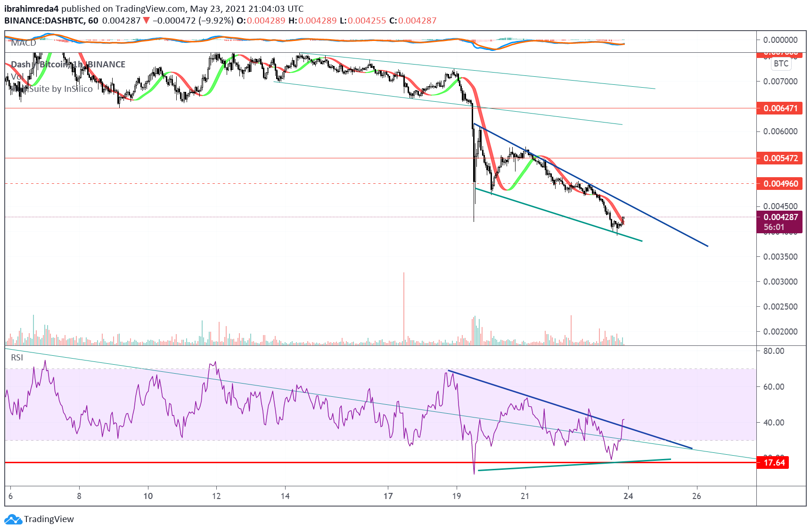This screenshot has width=811, height=532.
Task: Click the date label 12 on time axis
Action: point(216,496)
